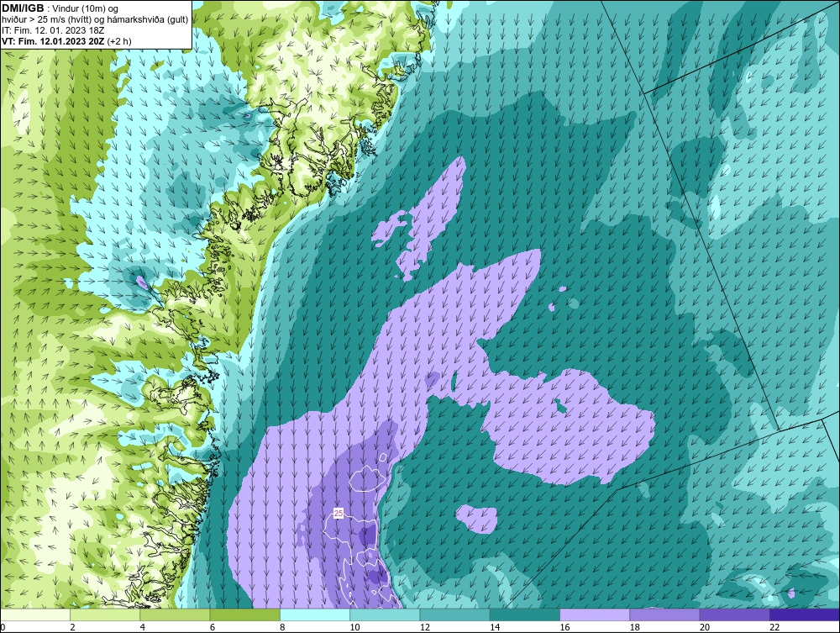Click legend scale value 4

[x=143, y=628]
